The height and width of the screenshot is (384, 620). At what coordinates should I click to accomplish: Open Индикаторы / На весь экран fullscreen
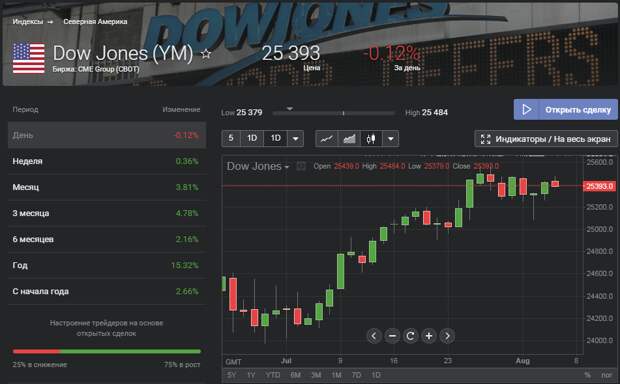click(546, 139)
